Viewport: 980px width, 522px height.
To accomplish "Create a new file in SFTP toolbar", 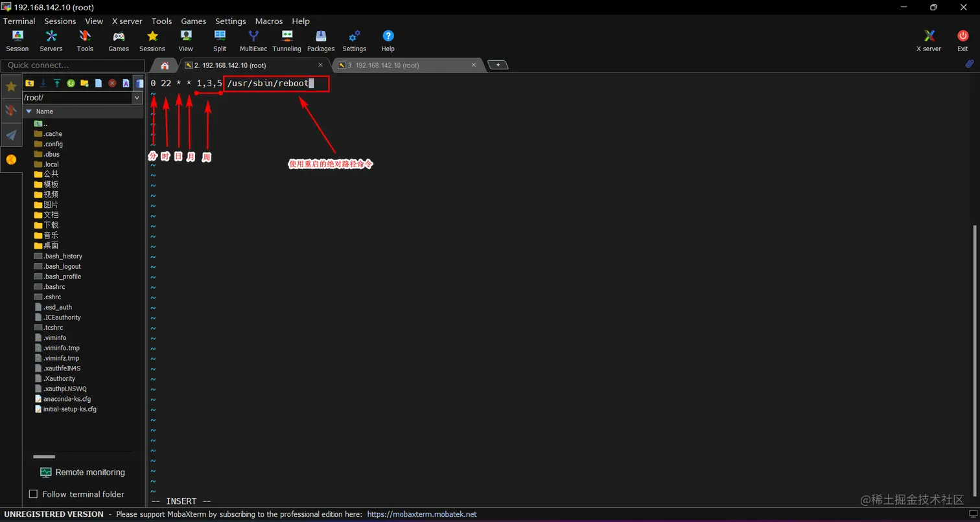I will tap(99, 83).
